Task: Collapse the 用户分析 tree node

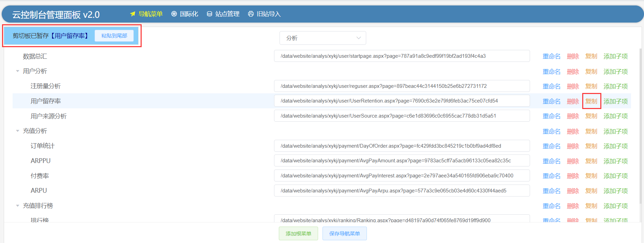Action: click(17, 71)
